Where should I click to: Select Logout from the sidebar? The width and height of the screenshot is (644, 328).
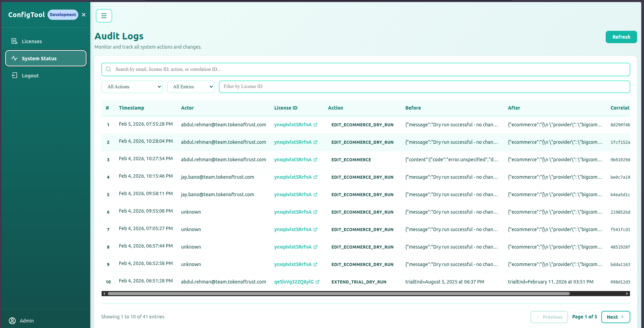pyautogui.click(x=30, y=76)
